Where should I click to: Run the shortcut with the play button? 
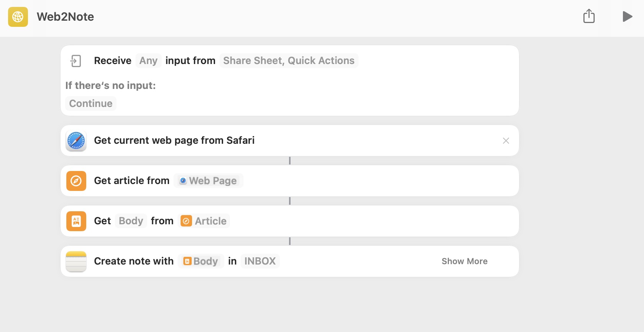[627, 16]
